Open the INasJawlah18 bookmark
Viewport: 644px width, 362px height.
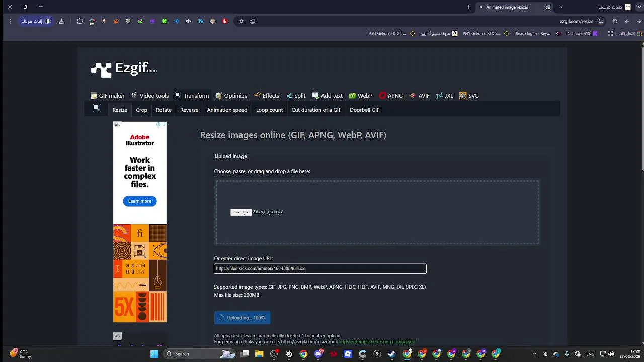[582, 34]
